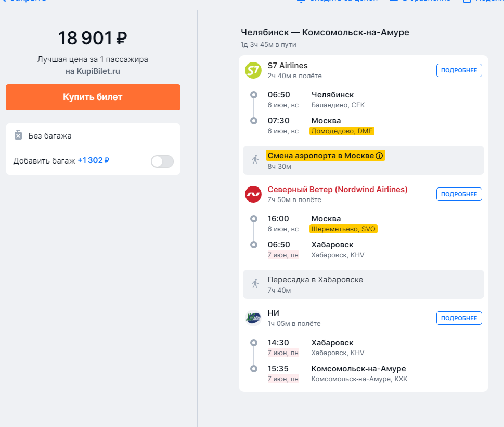Click the KupiBilet.ru seller name
504x427 pixels.
tap(98, 71)
